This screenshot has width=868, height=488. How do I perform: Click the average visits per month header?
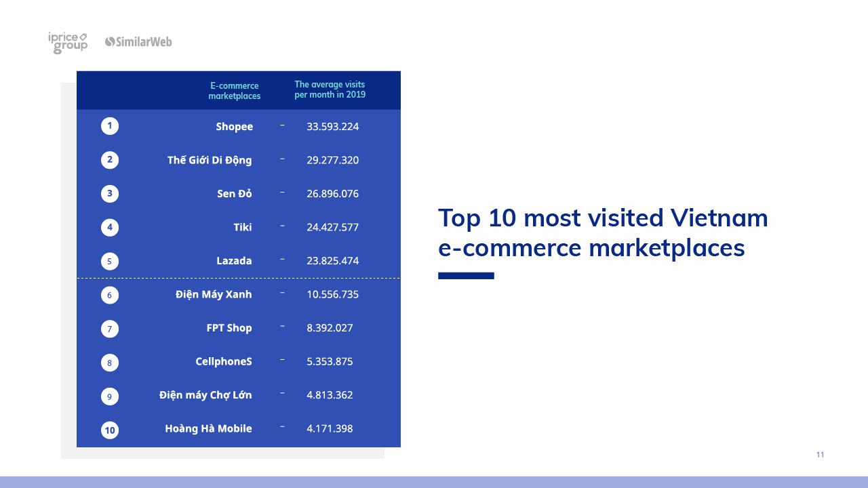330,89
